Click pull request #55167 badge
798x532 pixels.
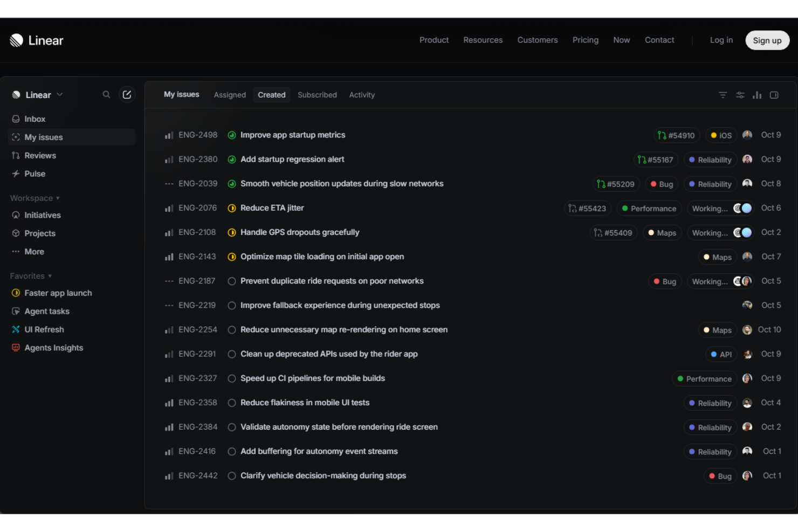[656, 160]
